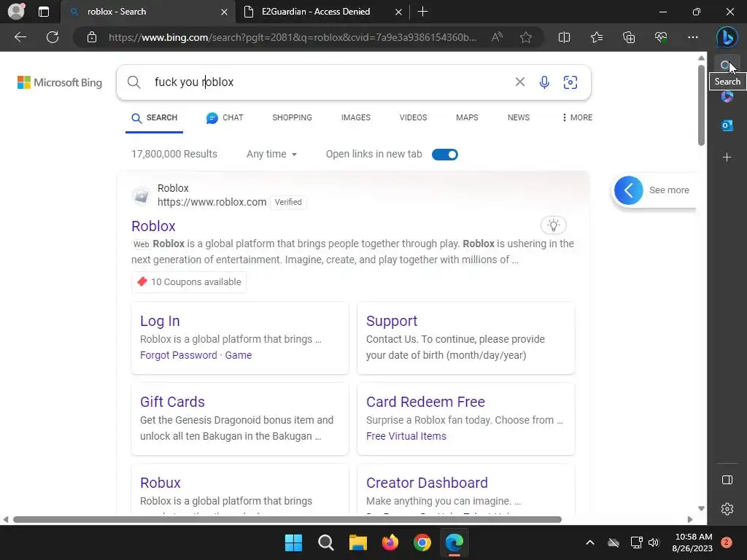Click the sidebar layout toggle icon
The image size is (747, 560).
(x=727, y=480)
